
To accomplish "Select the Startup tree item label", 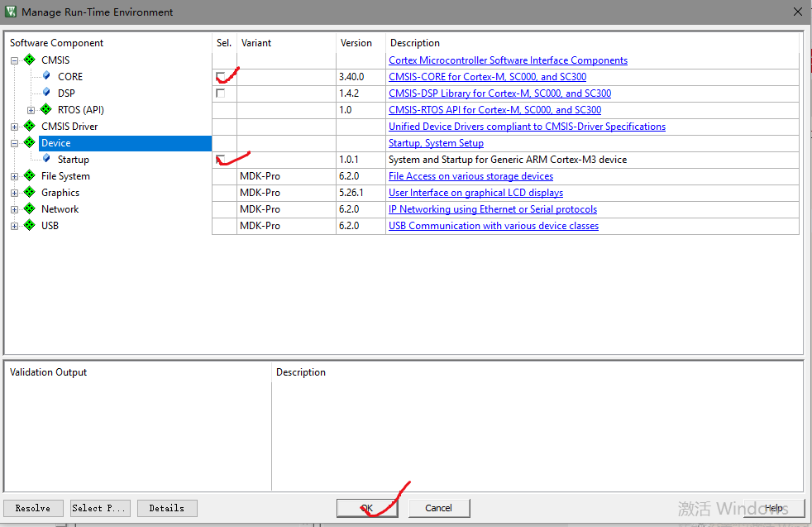I will [x=73, y=160].
